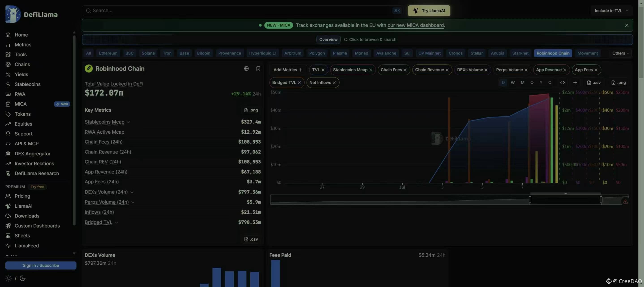The height and width of the screenshot is (287, 644).
Task: Export Key Metrics as .csv
Action: [251, 239]
